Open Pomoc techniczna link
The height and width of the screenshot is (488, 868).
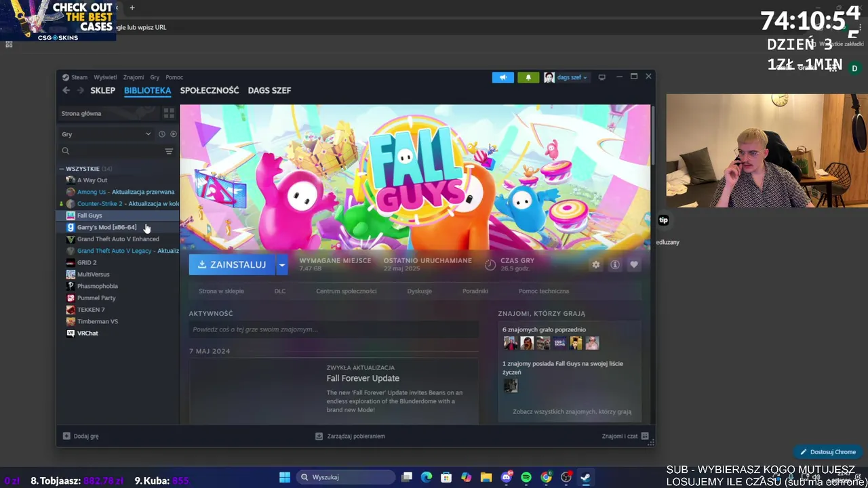[x=544, y=291]
